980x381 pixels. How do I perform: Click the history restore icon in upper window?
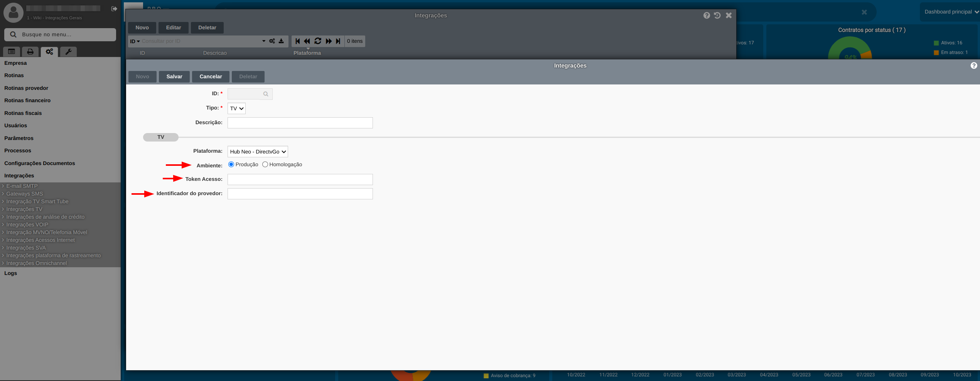point(717,15)
